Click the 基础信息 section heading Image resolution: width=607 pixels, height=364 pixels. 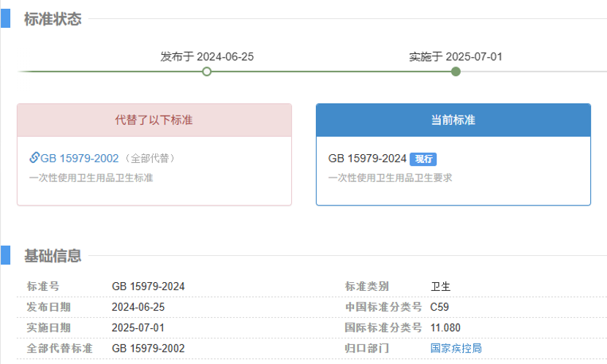(x=53, y=256)
